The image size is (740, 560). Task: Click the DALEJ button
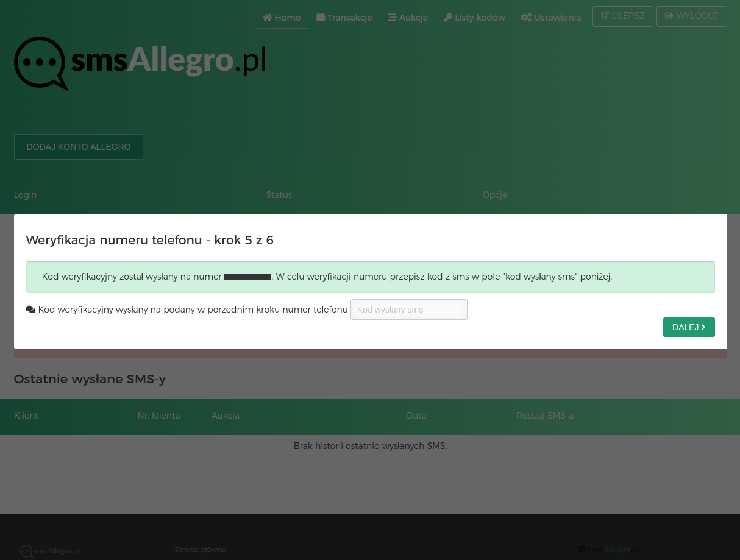(689, 327)
